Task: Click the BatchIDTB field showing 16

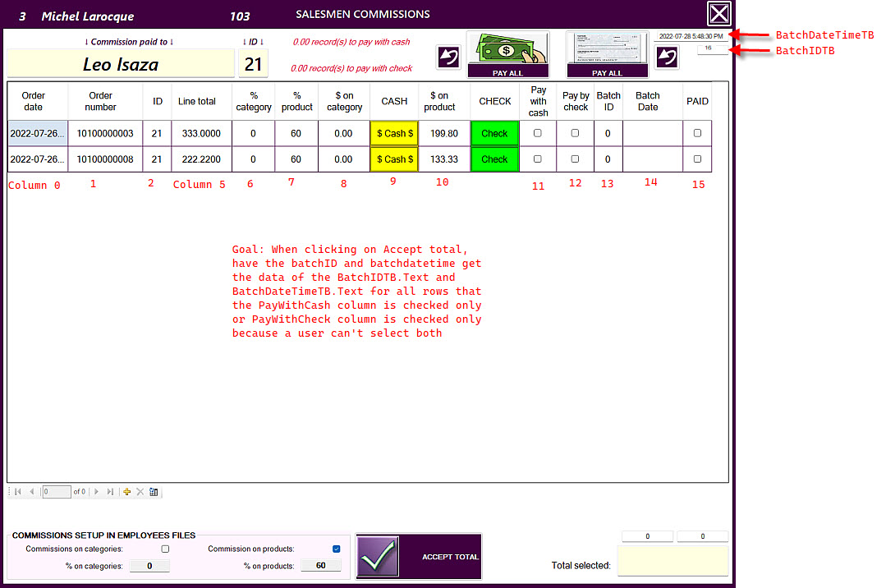Action: coord(712,50)
